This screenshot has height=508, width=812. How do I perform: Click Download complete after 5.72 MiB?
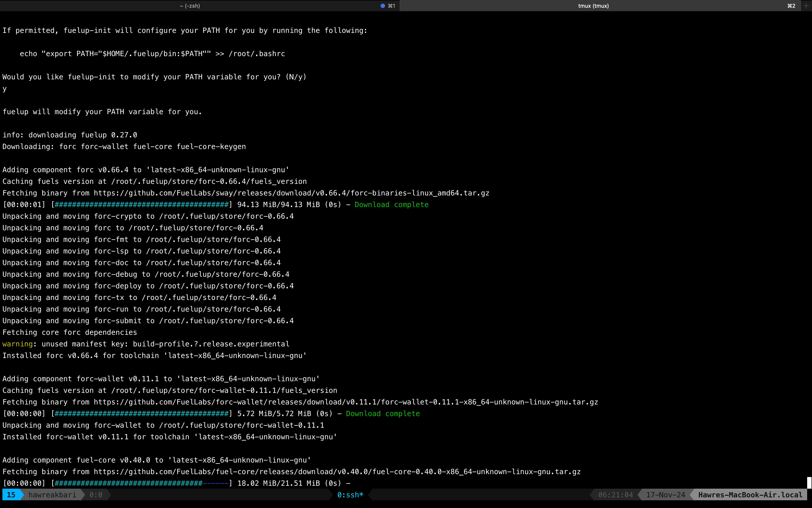[x=383, y=414]
